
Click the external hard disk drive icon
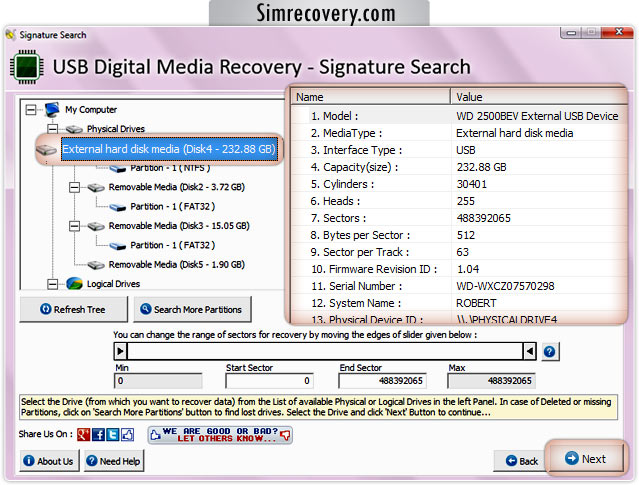46,150
